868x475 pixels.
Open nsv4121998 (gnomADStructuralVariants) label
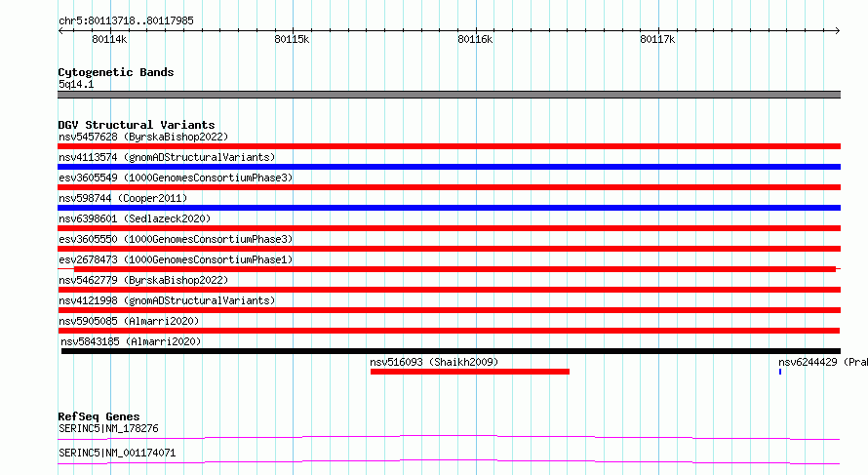click(167, 300)
